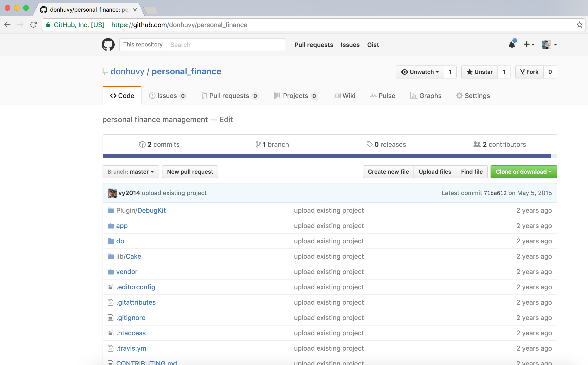Open the vy2014 author link
Screen dimensions: 588x365
[129, 193]
